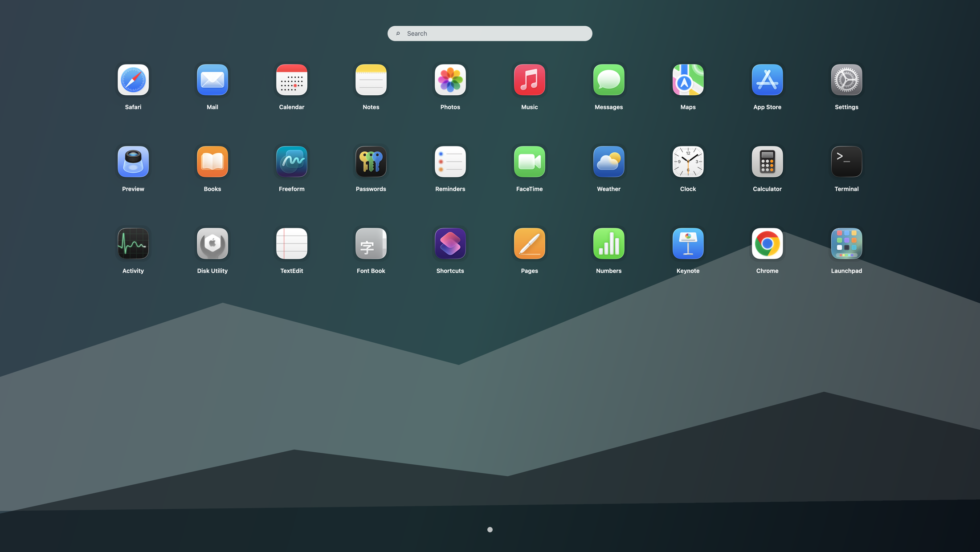Screen dimensions: 980x552
Task: Launch the Weather app
Action: (x=609, y=162)
